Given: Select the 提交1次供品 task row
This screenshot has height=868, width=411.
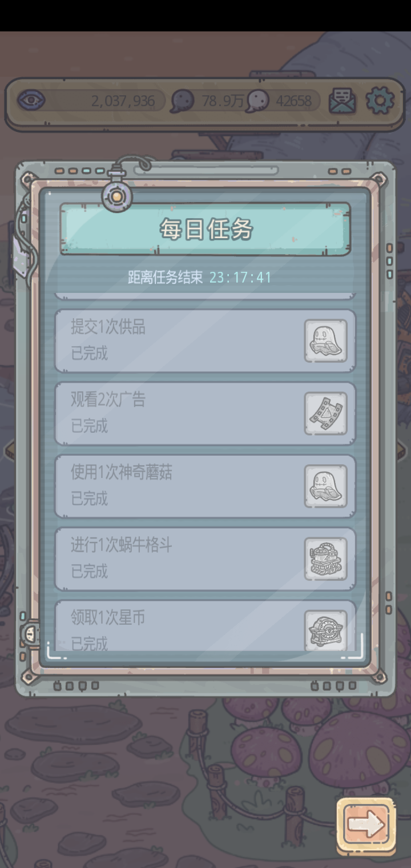Looking at the screenshot, I should (205, 341).
